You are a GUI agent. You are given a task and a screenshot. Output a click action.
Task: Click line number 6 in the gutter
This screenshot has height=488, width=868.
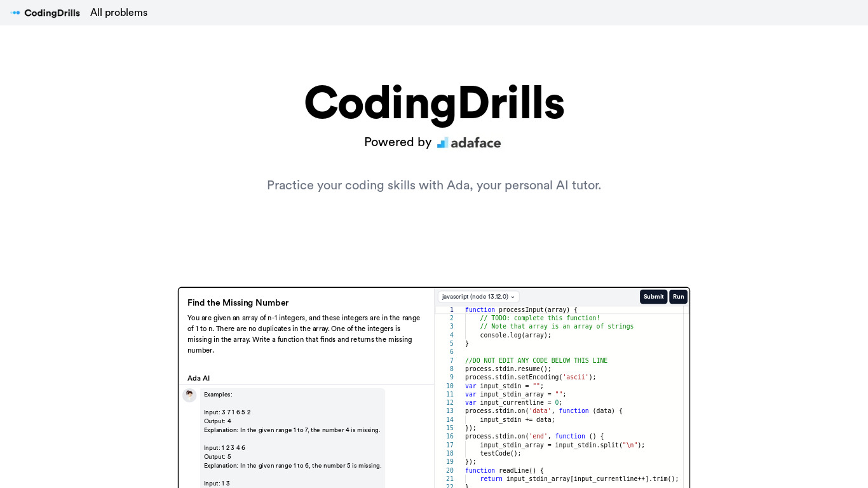pos(451,352)
